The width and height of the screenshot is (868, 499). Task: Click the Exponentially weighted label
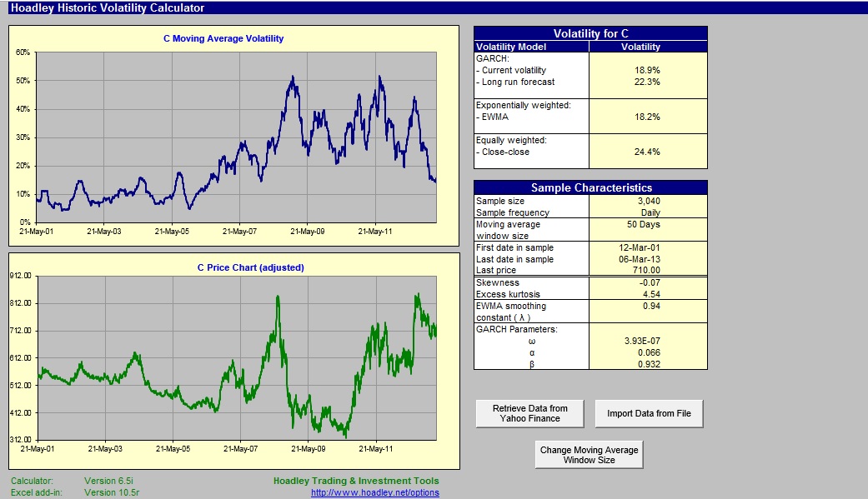coord(523,105)
